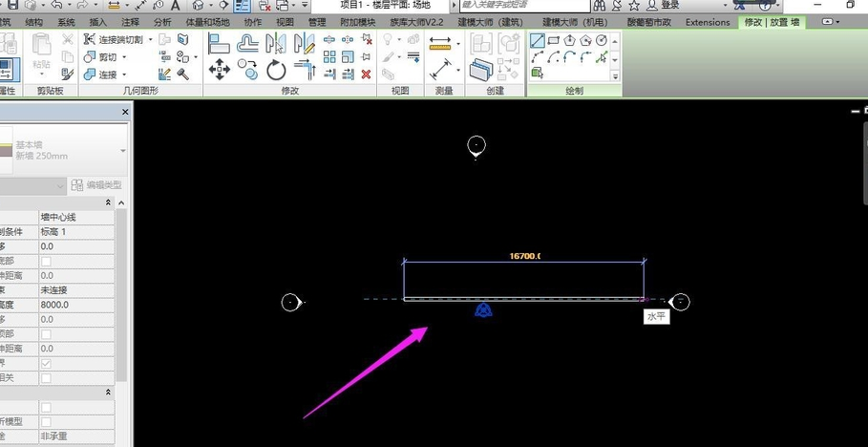Pick the Inscribed Polygon draw tool
Viewport: 868px width, 447px height.
tap(570, 41)
